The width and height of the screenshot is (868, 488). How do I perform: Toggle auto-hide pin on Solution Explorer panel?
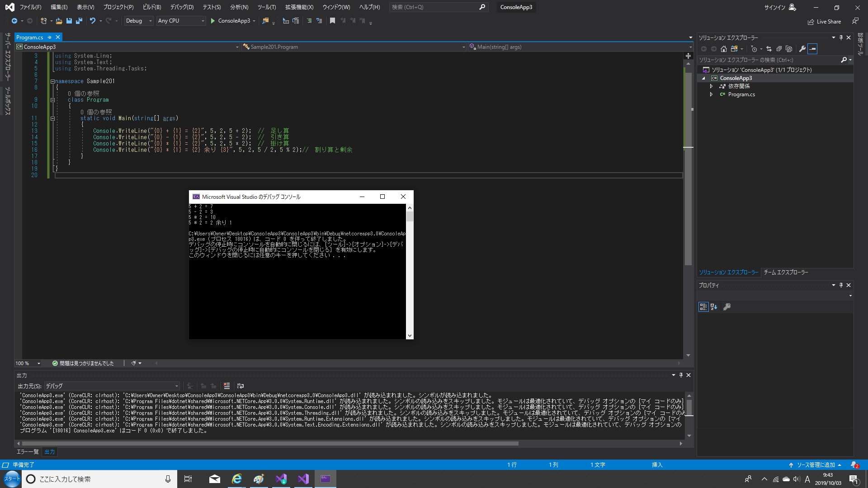click(x=841, y=38)
